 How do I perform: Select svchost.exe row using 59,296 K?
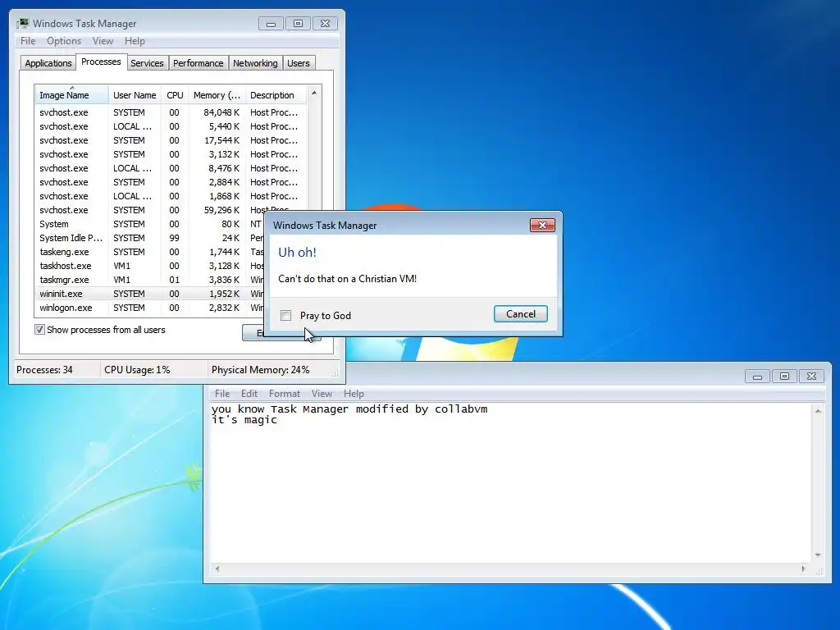(x=171, y=210)
